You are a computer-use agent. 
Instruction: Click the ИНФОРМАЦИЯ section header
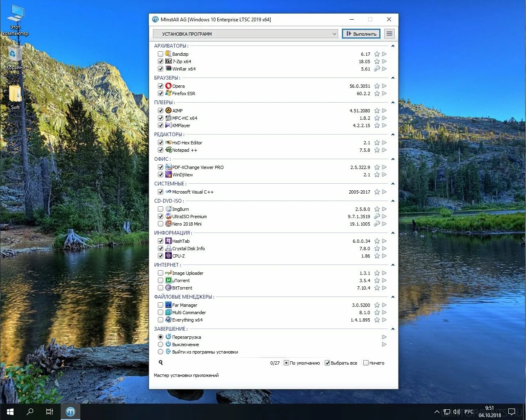pos(173,233)
